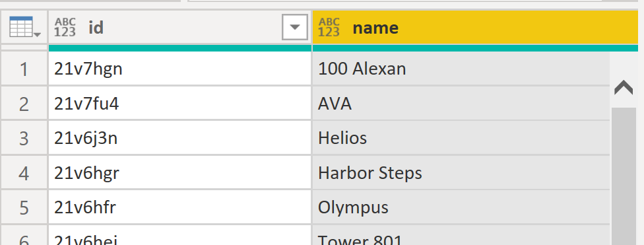Image resolution: width=644 pixels, height=245 pixels.
Task: Select row number 3
Action: click(x=24, y=138)
